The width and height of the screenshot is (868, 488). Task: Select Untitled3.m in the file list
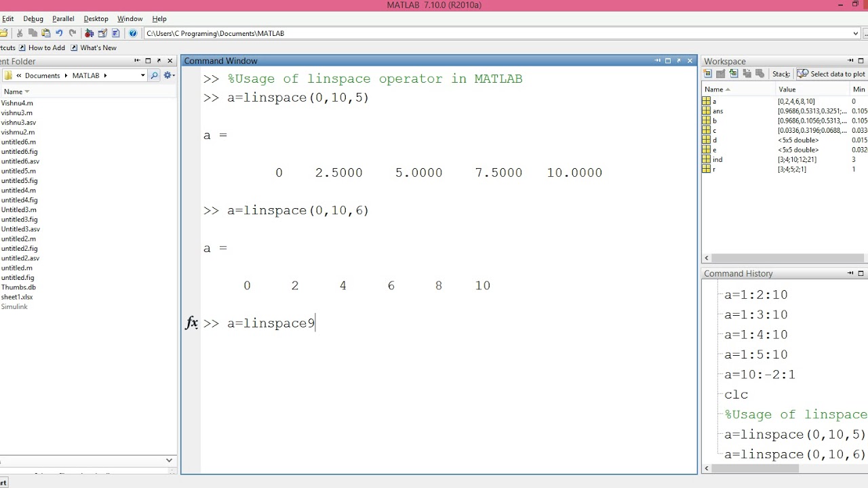click(x=18, y=210)
